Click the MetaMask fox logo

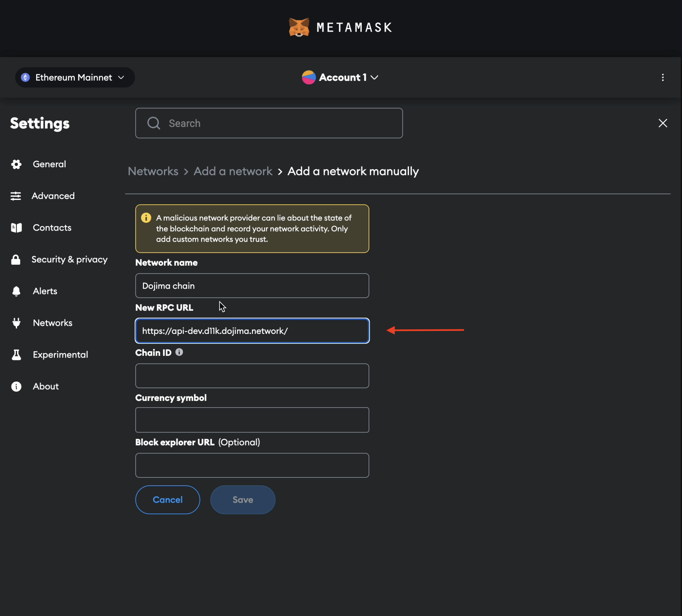click(x=299, y=27)
